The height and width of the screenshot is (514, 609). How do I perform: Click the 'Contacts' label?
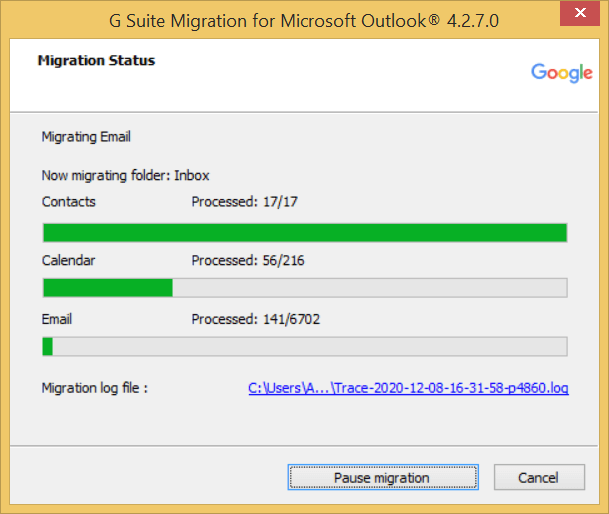tap(68, 202)
